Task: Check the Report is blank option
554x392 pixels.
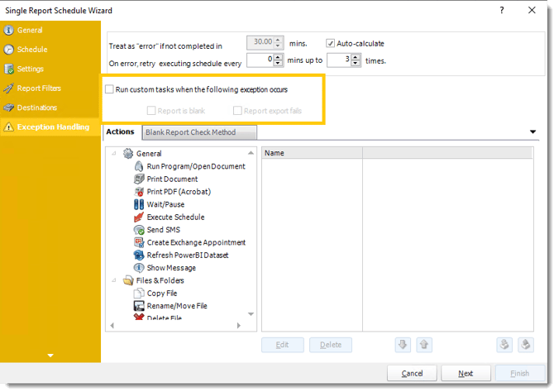Action: pyautogui.click(x=150, y=110)
